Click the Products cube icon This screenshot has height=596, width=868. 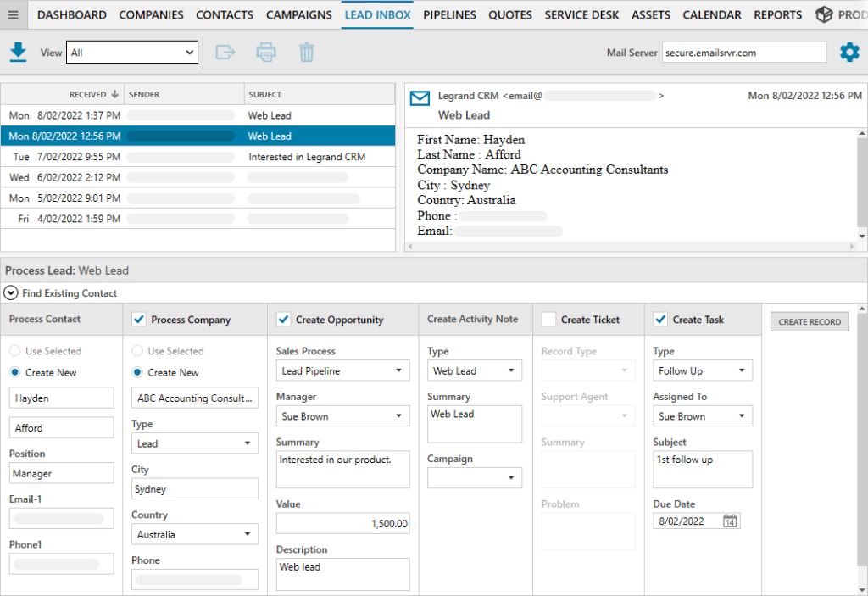click(x=823, y=14)
